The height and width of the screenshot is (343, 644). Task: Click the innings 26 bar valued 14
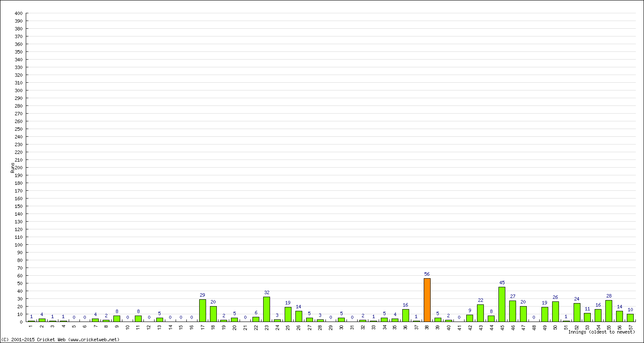(298, 316)
